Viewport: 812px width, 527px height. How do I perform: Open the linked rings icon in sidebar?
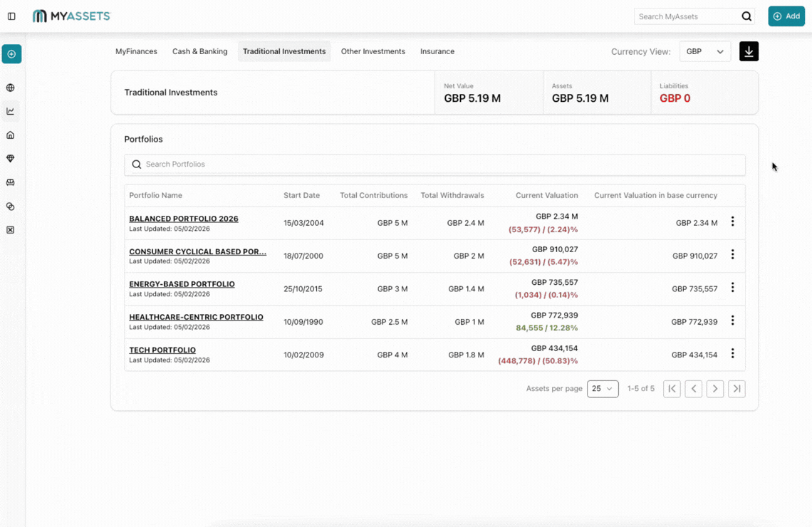coord(11,207)
